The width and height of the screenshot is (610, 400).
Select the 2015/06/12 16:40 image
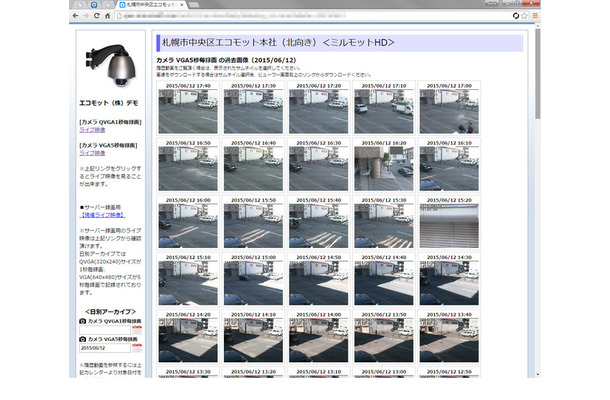pyautogui.click(x=253, y=168)
